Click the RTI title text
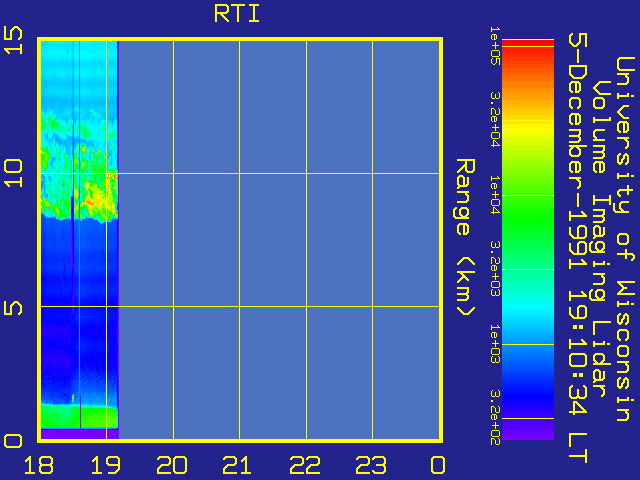The height and width of the screenshot is (480, 640). [237, 14]
